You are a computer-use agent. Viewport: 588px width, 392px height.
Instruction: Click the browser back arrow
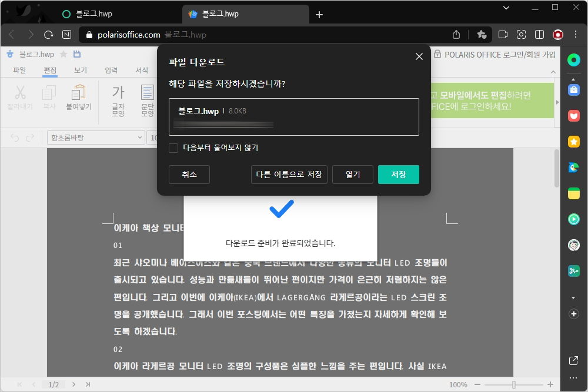(12, 35)
